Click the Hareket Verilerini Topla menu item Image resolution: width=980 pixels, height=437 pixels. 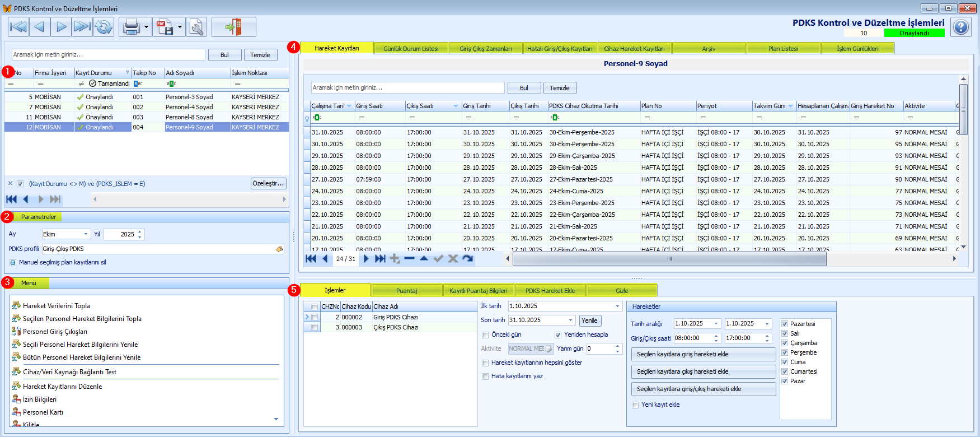(56, 306)
